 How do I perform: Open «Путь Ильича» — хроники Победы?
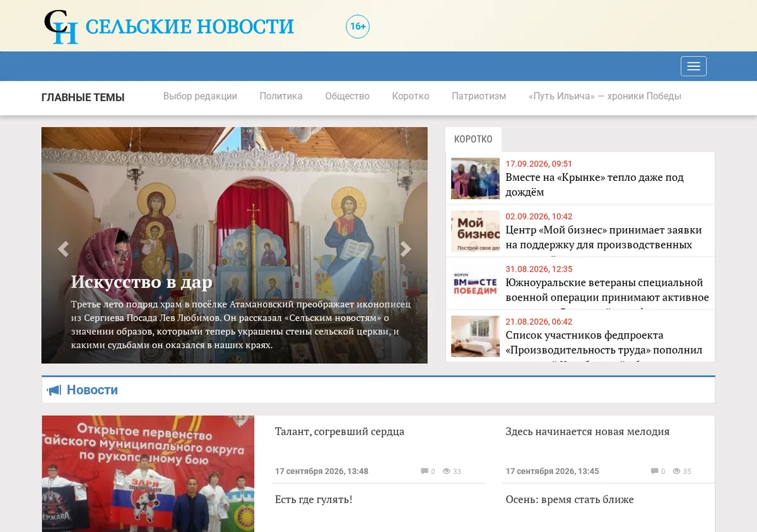click(x=605, y=96)
